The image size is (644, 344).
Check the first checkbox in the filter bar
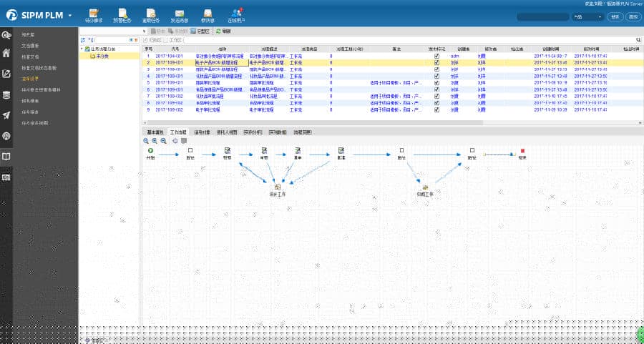point(145,40)
